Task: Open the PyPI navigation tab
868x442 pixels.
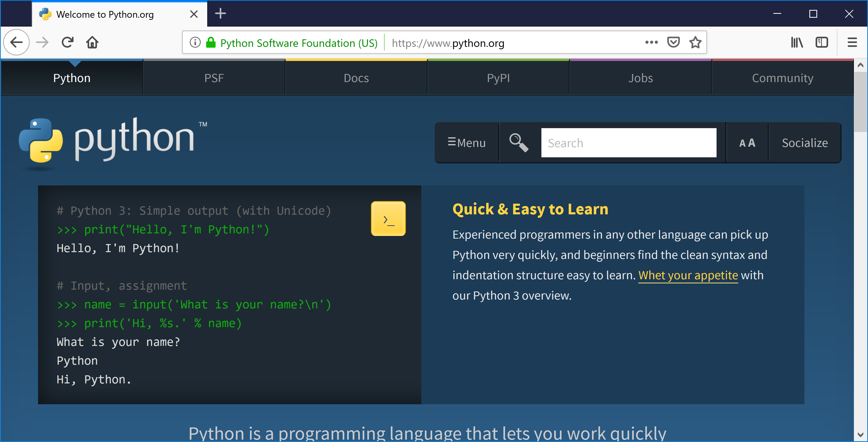Action: pyautogui.click(x=498, y=78)
